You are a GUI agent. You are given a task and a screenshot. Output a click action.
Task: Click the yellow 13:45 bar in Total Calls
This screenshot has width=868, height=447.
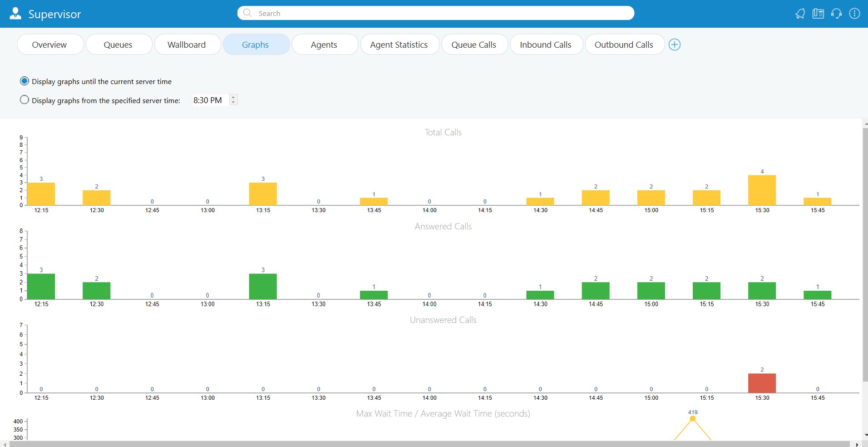click(374, 201)
